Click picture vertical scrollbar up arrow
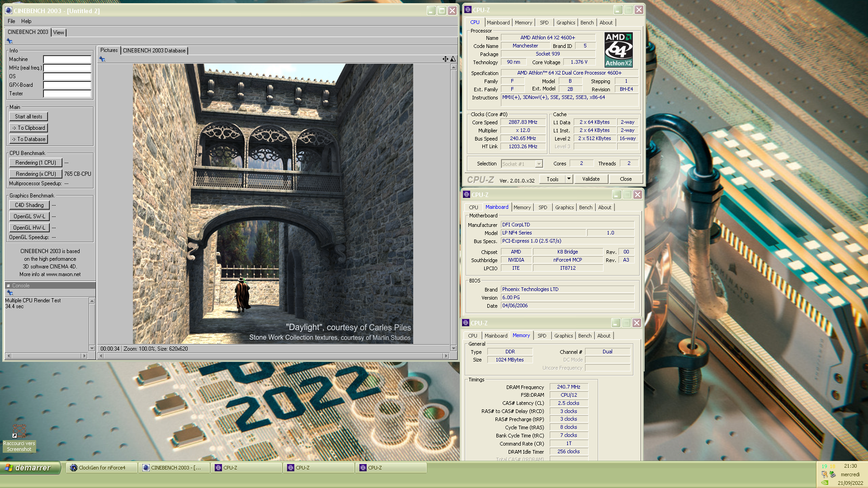 453,67
